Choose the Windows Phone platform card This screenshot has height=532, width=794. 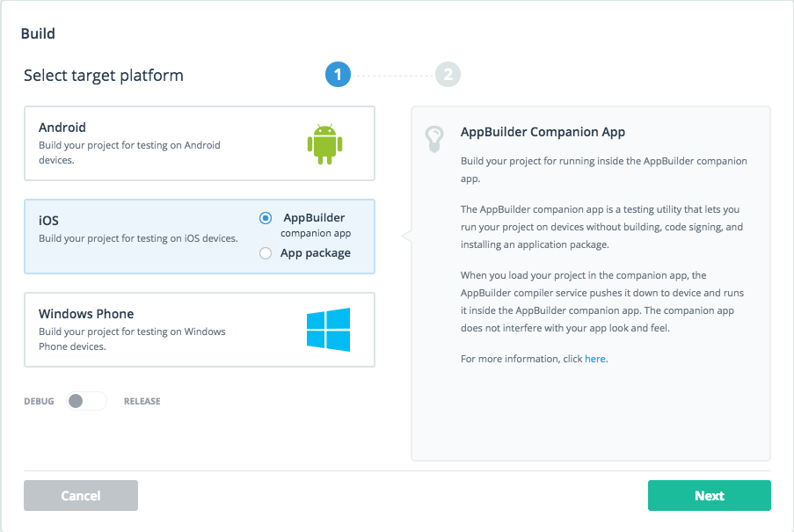pyautogui.click(x=200, y=330)
